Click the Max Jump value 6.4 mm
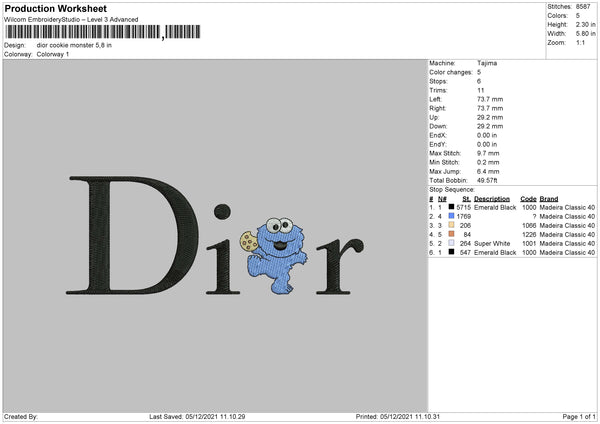The height and width of the screenshot is (424, 600). click(488, 171)
